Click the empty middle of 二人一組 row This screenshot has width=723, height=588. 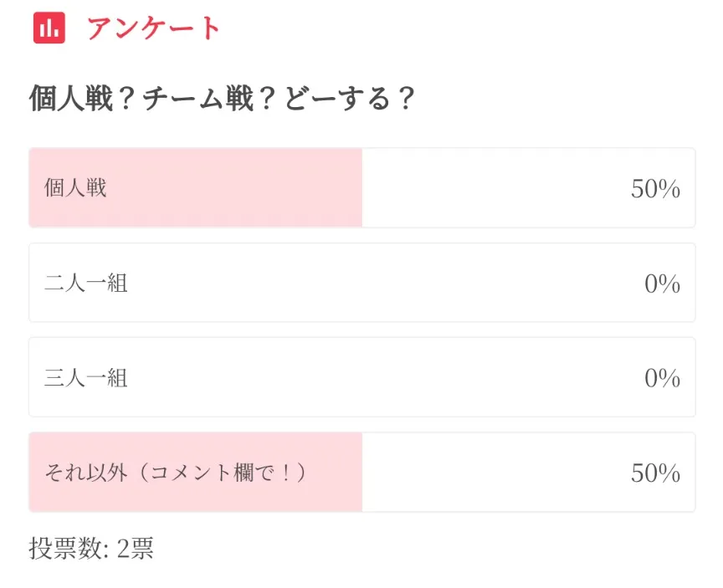(377, 284)
